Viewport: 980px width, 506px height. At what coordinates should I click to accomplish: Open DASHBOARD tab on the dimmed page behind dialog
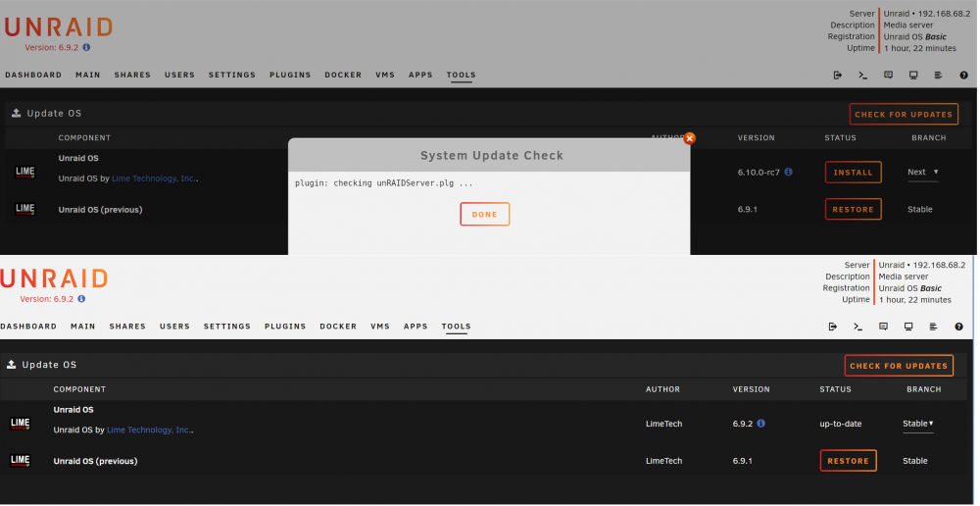(33, 76)
